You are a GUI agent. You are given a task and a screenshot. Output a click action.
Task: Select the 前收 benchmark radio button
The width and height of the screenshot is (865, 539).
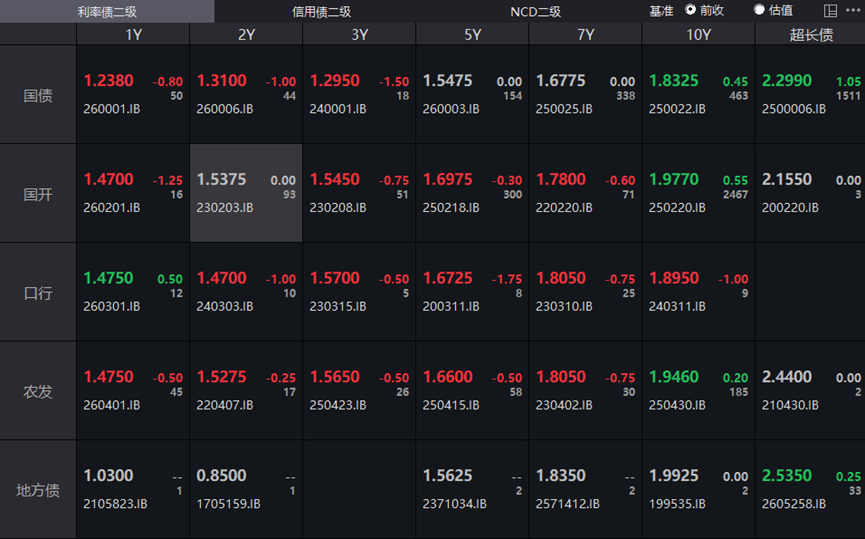click(x=690, y=9)
